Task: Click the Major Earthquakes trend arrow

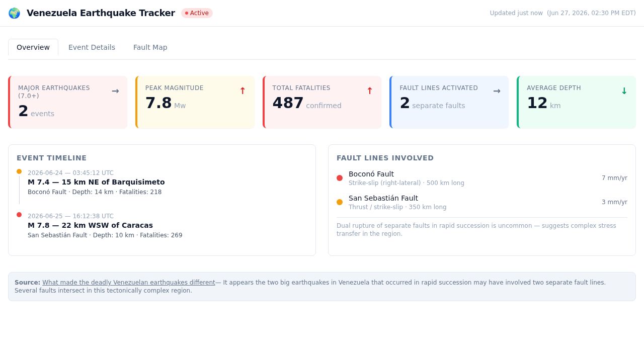Action: [115, 91]
